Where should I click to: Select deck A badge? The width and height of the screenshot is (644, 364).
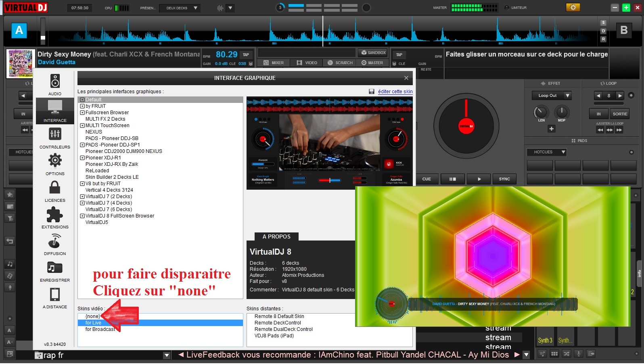tap(19, 30)
